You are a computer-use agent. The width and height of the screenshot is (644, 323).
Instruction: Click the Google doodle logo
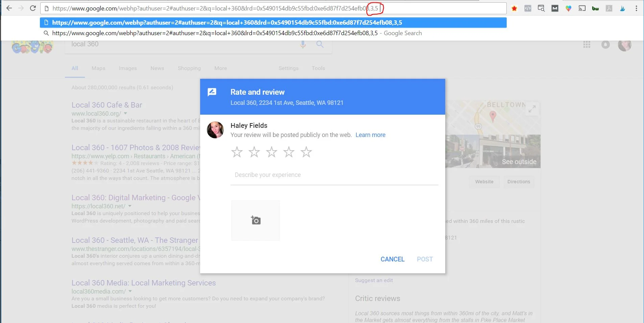(32, 47)
